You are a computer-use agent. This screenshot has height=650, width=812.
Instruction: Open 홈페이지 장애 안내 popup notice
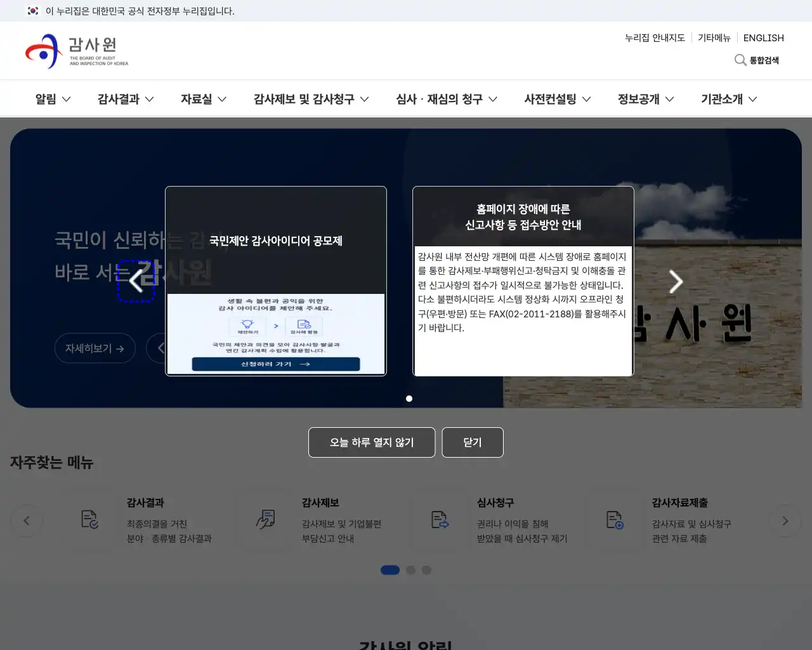point(523,281)
